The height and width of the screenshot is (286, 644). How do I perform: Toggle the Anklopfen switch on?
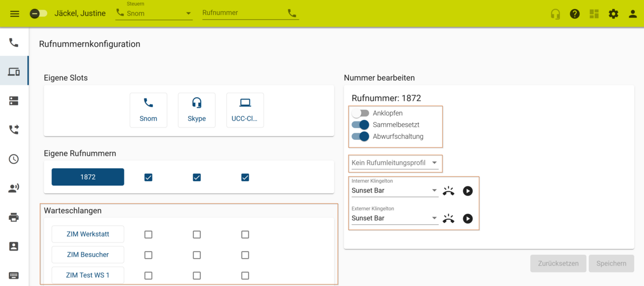(x=361, y=113)
